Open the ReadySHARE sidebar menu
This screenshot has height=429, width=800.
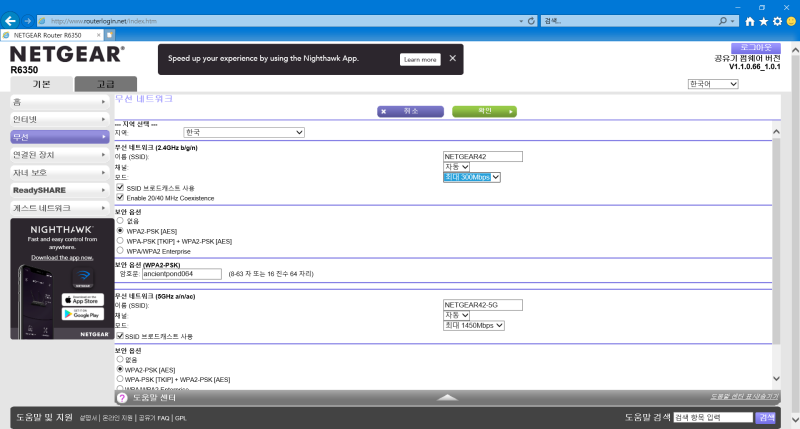60,190
